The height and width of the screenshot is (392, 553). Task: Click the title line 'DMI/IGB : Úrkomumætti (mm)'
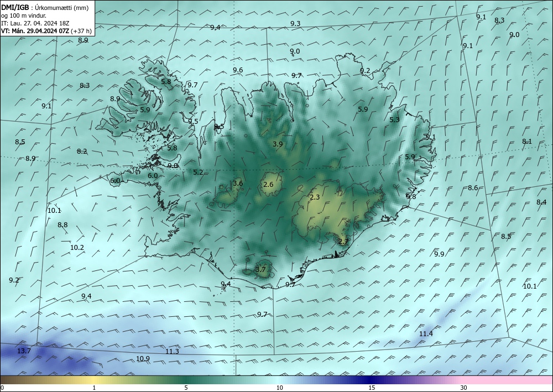(45, 8)
